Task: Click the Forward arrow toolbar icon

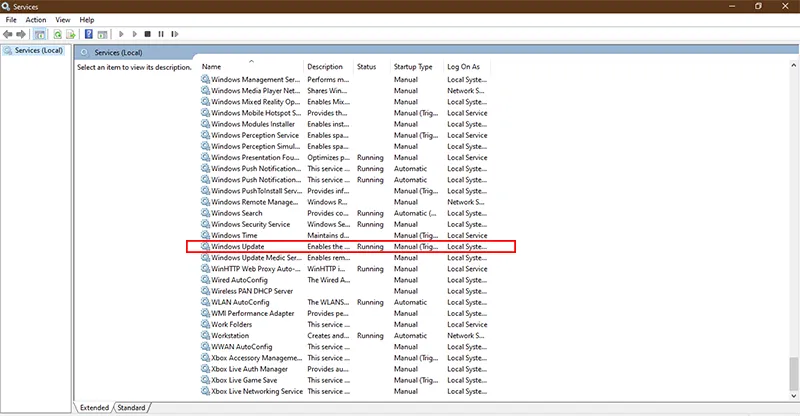Action: pos(22,33)
